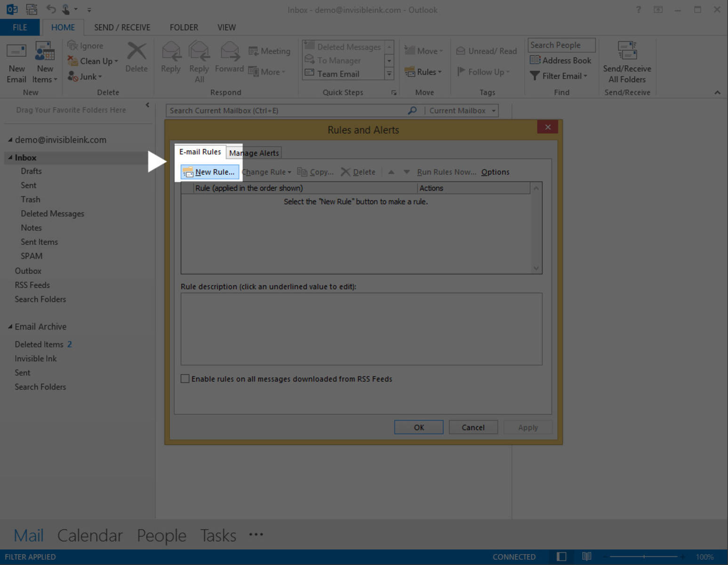
Task: Collapse the folder pane arrow
Action: pos(147,105)
